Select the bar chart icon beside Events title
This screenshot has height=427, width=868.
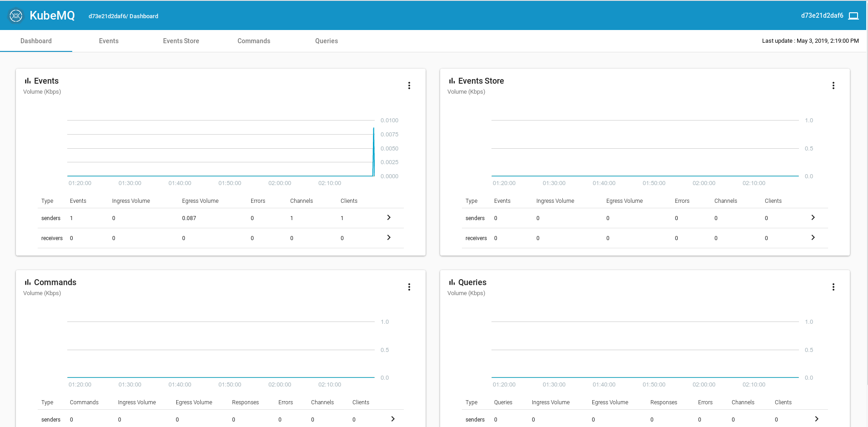coord(27,80)
